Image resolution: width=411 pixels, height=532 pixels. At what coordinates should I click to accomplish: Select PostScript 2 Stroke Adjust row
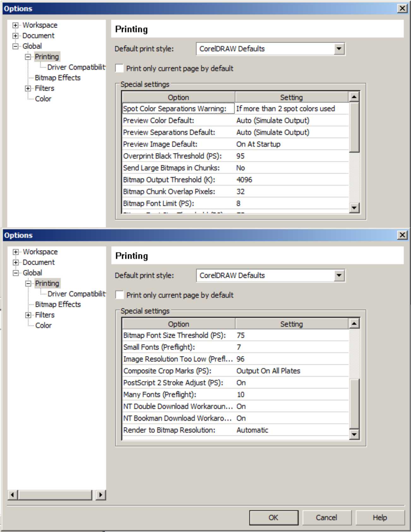coord(235,383)
